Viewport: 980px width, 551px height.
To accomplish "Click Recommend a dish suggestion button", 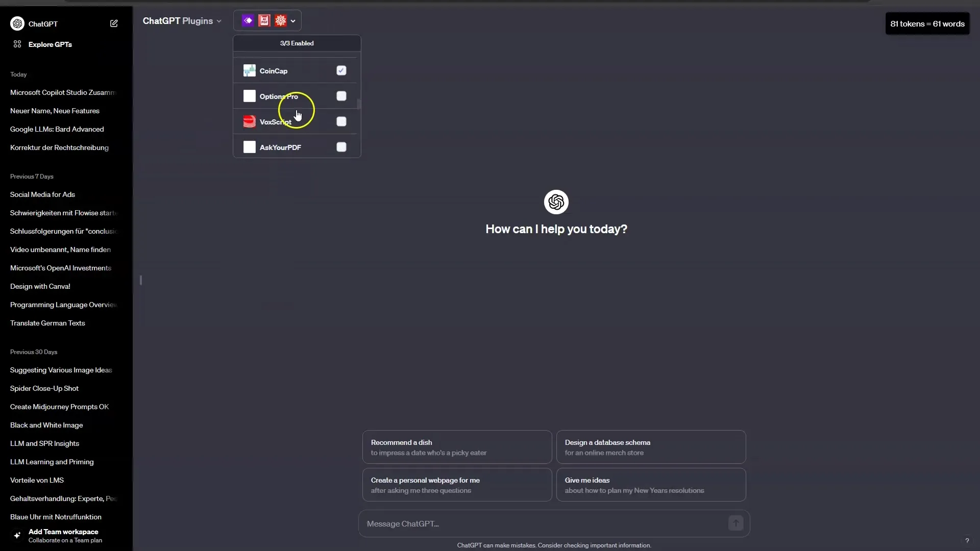I will click(457, 447).
